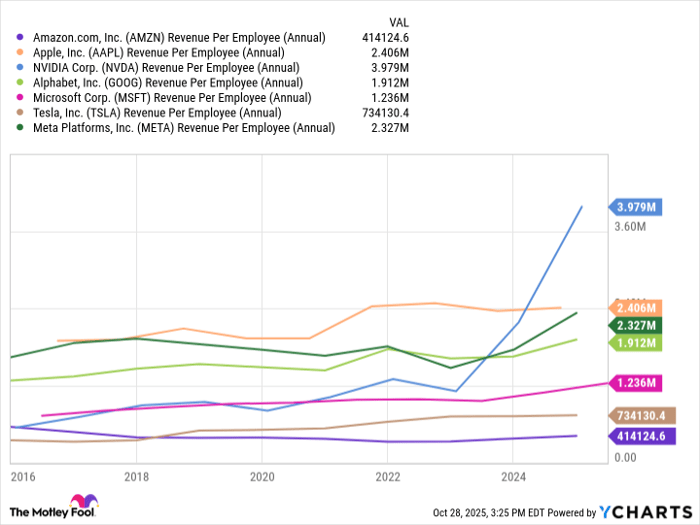Click Alphabet value 1.912M in legend
The height and width of the screenshot is (525, 700).
click(x=390, y=83)
